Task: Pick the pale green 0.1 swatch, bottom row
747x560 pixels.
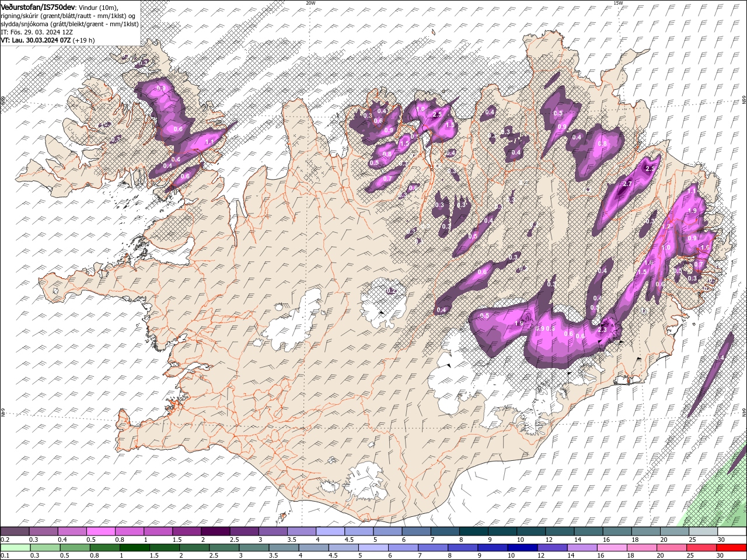Action: 15,548
